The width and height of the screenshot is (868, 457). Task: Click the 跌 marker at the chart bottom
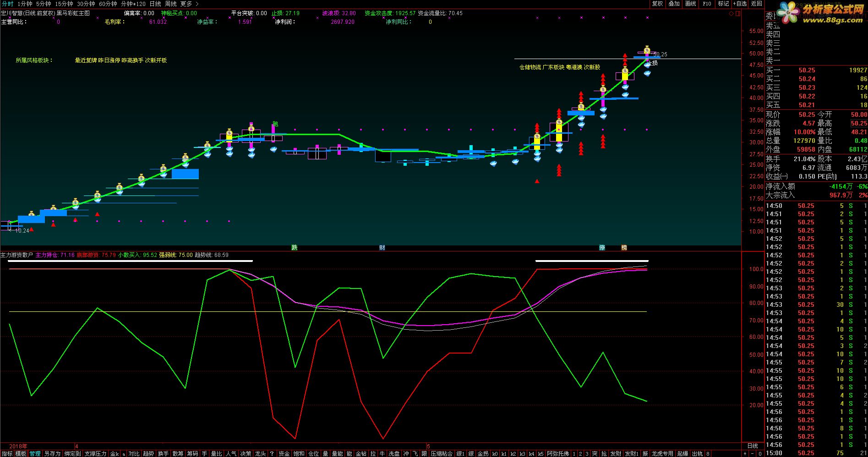pyautogui.click(x=295, y=248)
